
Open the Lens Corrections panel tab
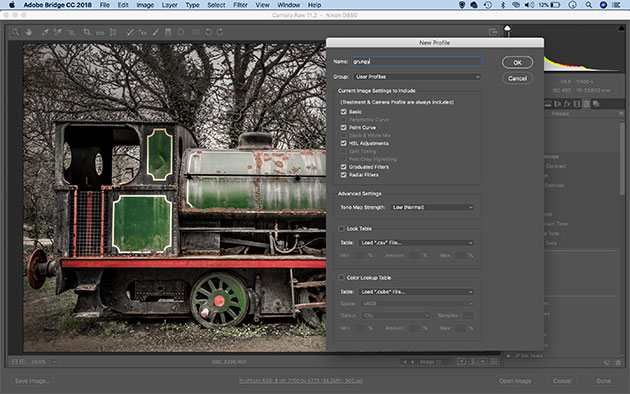[557, 104]
